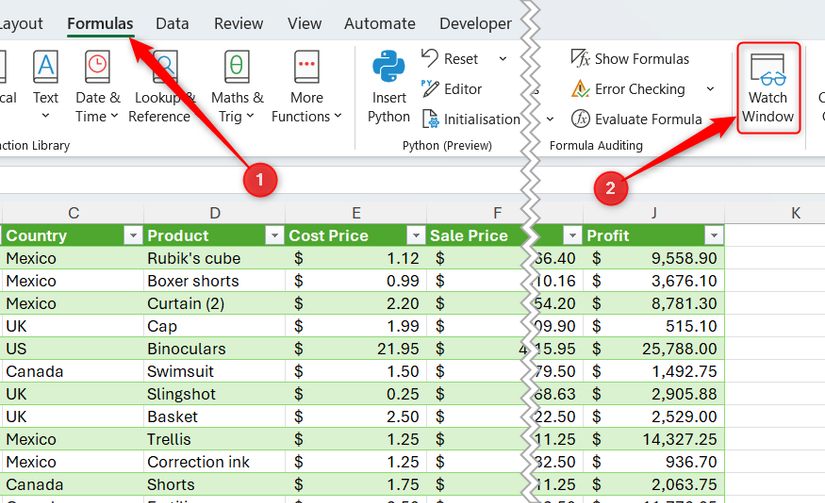The width and height of the screenshot is (825, 503).
Task: Click Evaluate Formula
Action: tap(637, 119)
